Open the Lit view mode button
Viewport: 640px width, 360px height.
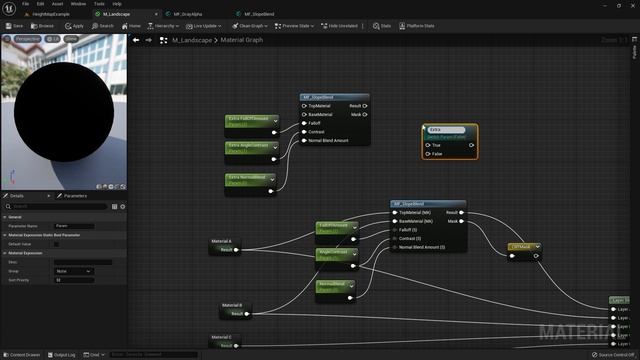53,39
